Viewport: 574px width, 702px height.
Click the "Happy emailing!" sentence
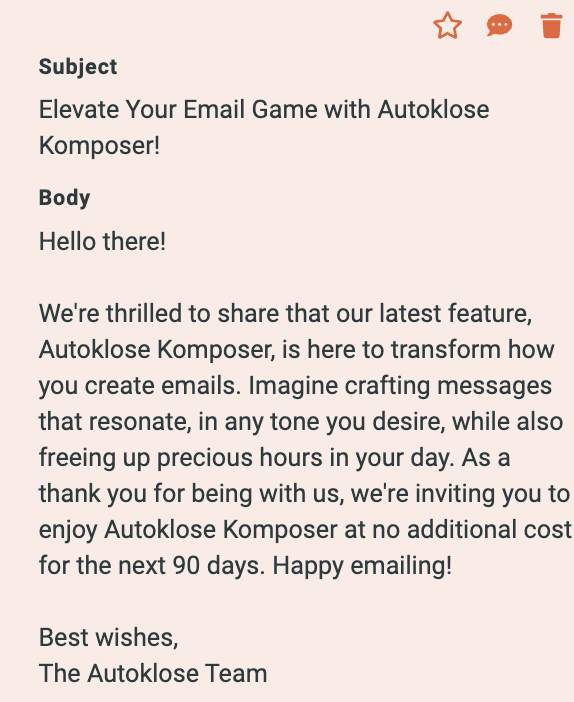coord(362,566)
